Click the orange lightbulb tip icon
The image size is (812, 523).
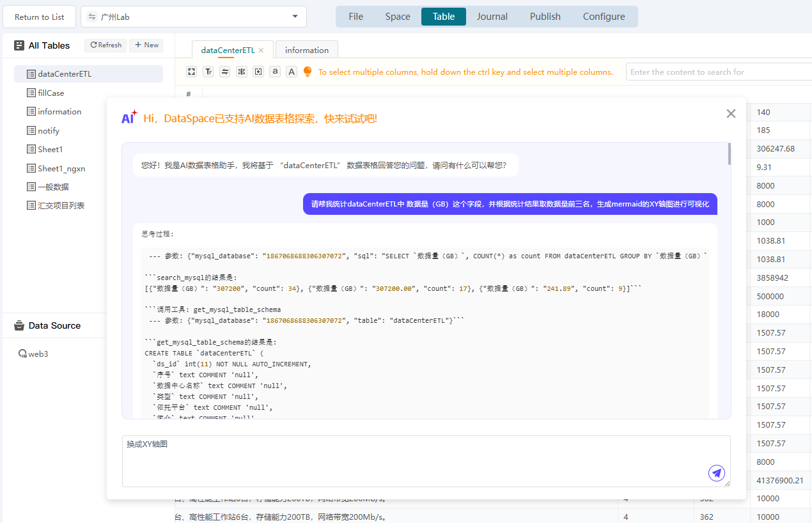coord(308,72)
